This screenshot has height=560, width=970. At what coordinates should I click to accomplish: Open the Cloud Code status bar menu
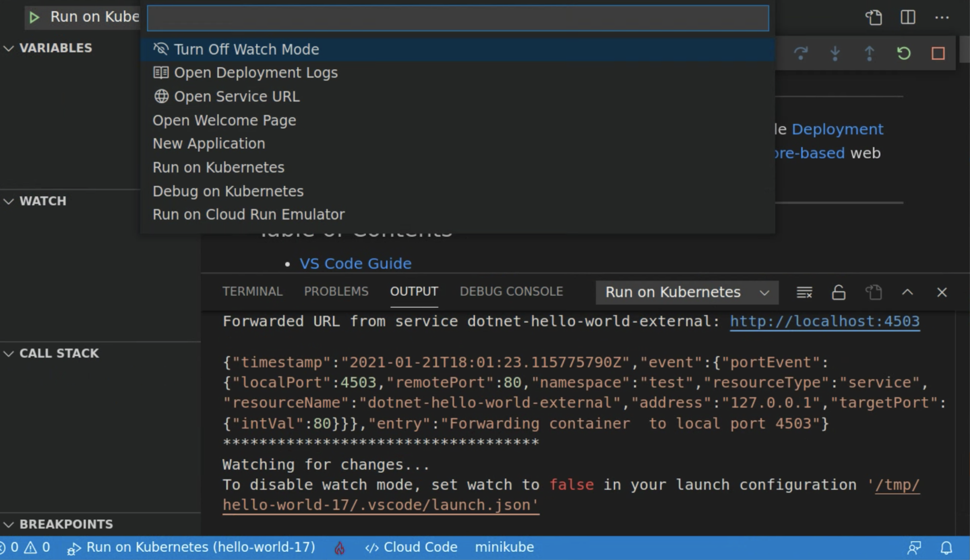pyautogui.click(x=411, y=547)
